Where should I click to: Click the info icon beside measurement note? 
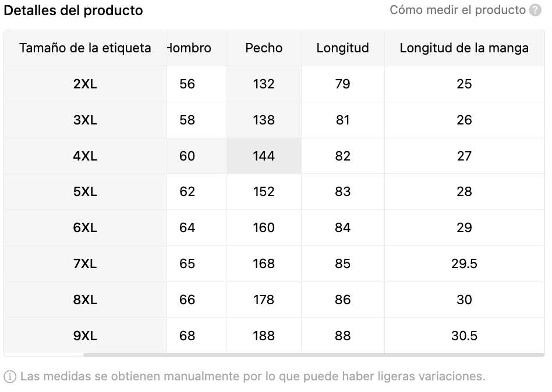(x=10, y=376)
